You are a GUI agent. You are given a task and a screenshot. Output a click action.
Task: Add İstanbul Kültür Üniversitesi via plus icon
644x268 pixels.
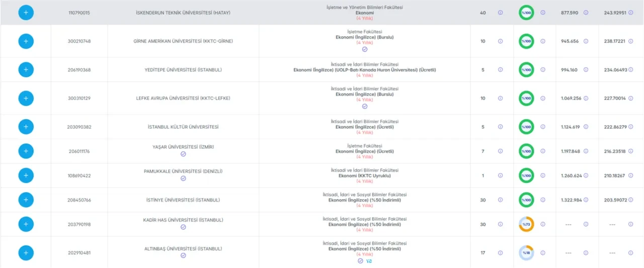click(x=26, y=127)
